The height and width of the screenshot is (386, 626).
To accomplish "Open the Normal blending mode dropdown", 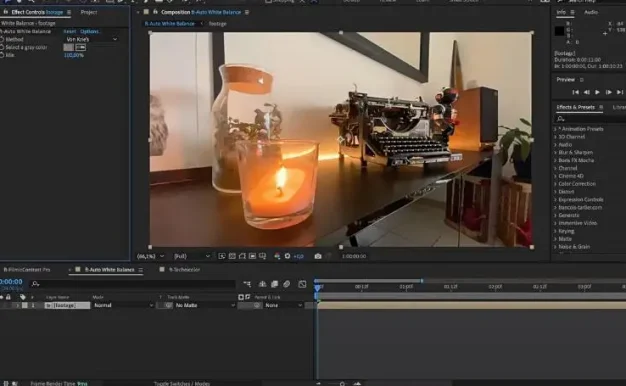I will point(123,305).
